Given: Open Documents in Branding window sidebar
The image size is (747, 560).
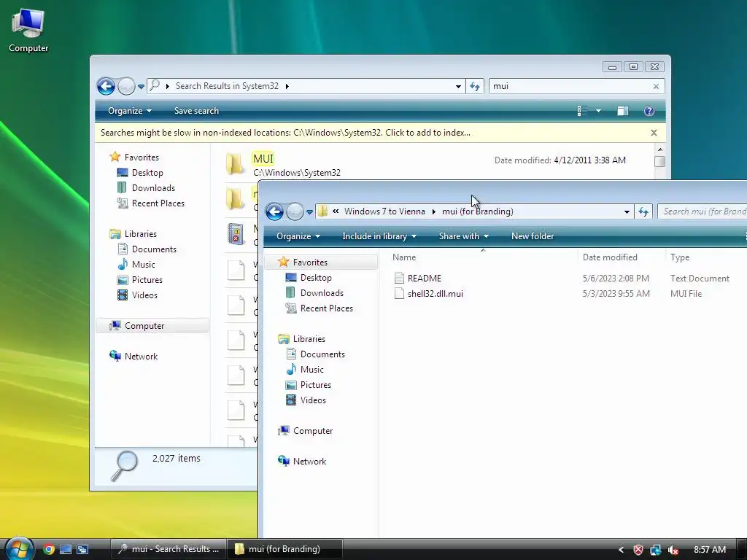Looking at the screenshot, I should [322, 354].
